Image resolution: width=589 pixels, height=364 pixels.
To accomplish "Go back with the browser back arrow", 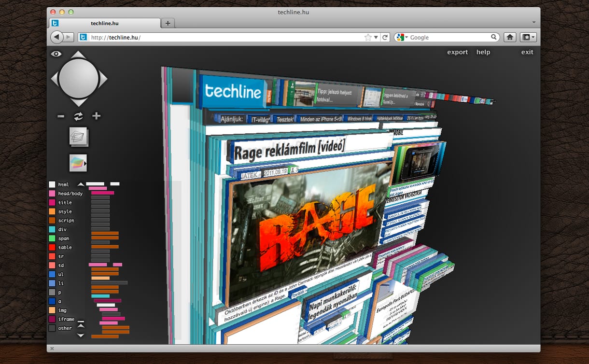I will click(57, 37).
